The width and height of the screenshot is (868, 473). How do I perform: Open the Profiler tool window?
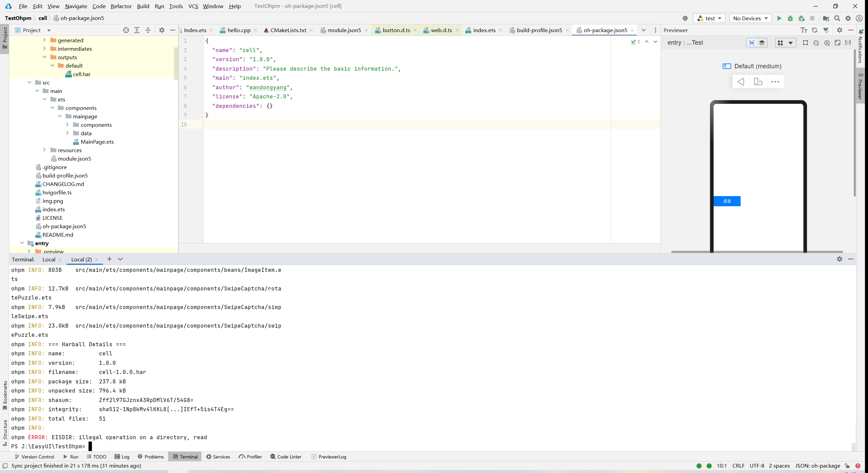coord(250,457)
